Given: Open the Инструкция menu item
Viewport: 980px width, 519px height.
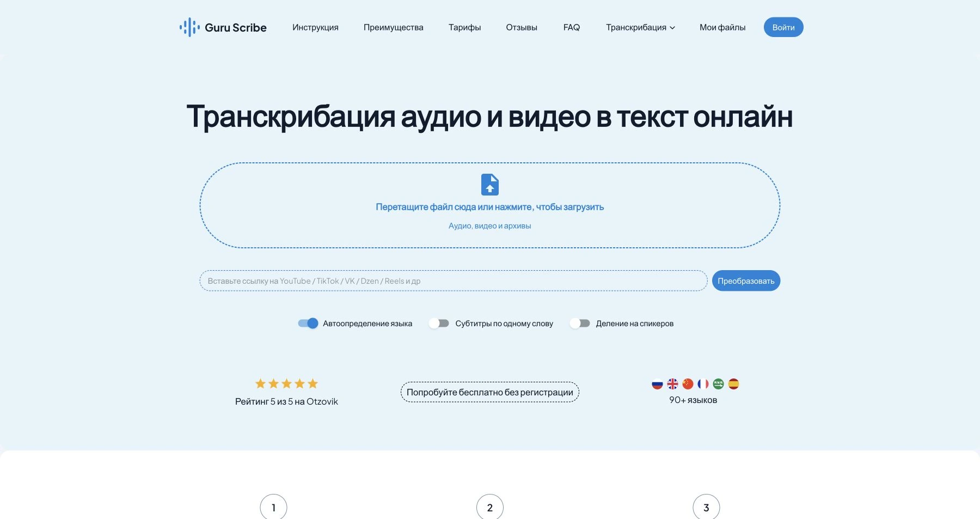Looking at the screenshot, I should (x=315, y=27).
